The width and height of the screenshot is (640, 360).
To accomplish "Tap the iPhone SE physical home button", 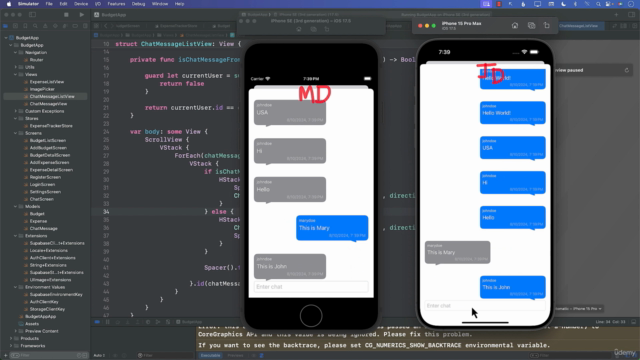I will tap(311, 316).
